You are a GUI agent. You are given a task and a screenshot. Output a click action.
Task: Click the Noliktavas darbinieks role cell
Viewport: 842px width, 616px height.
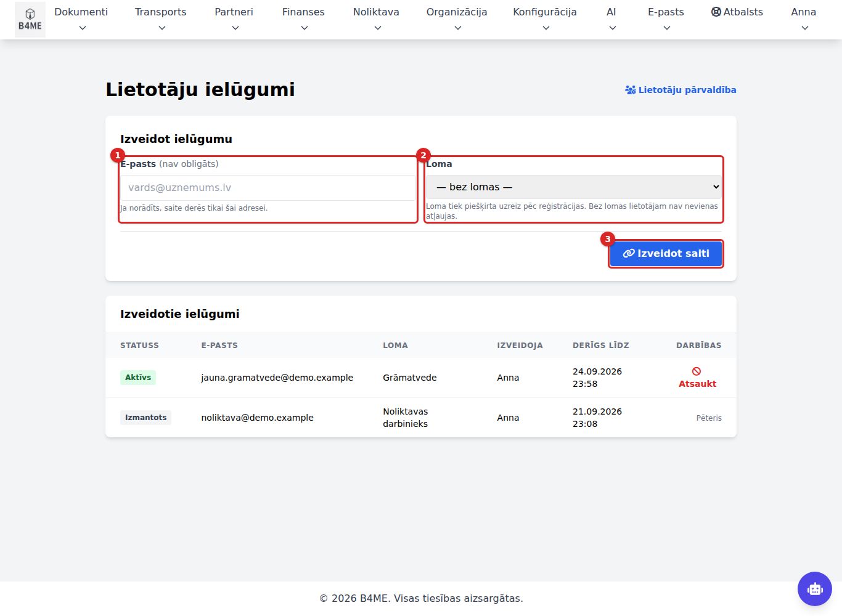(x=406, y=418)
